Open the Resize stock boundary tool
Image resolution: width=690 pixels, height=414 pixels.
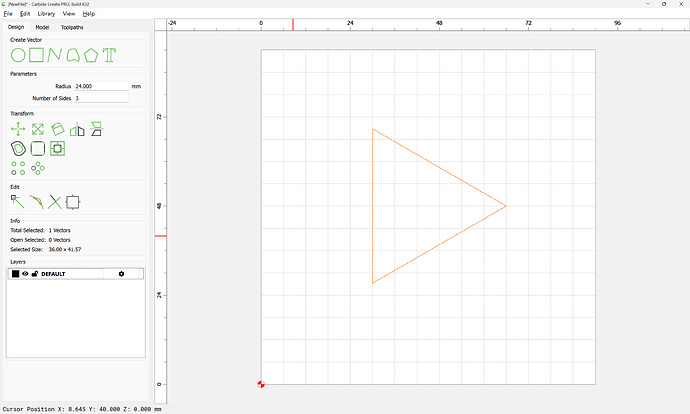[x=73, y=202]
